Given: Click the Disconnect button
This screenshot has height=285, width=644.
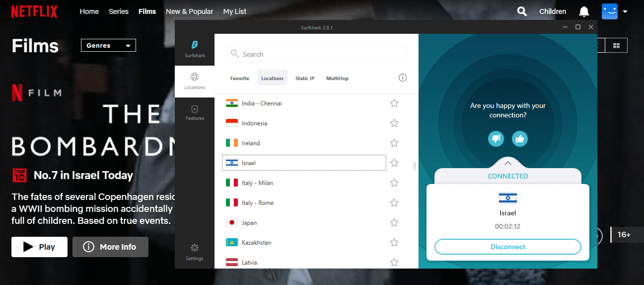Looking at the screenshot, I should [507, 247].
